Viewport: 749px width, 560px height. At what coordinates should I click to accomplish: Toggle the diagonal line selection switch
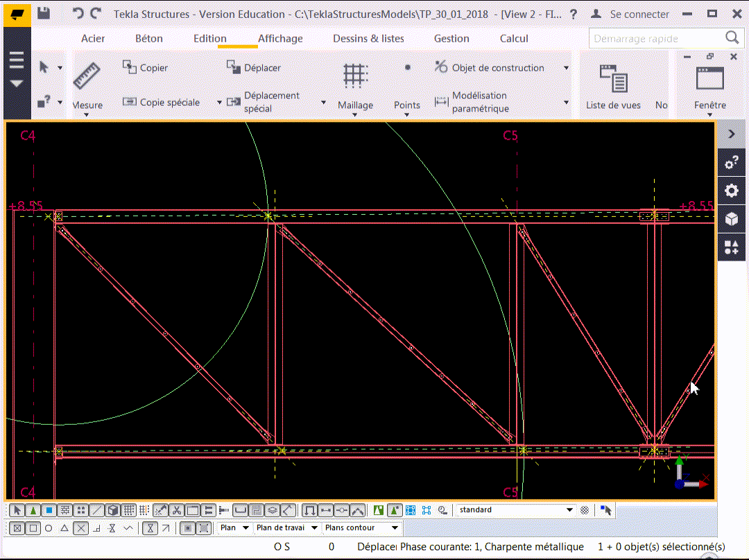click(x=97, y=510)
